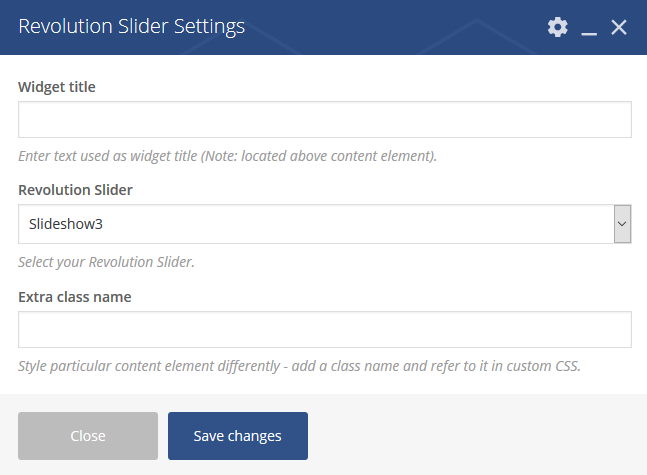The image size is (647, 475).
Task: Open the gear settings icon in header
Action: [557, 27]
